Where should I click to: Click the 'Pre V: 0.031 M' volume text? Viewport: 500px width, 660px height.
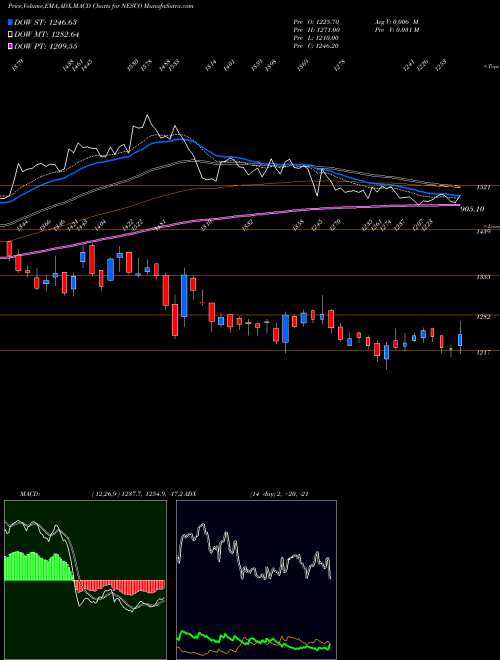click(397, 30)
